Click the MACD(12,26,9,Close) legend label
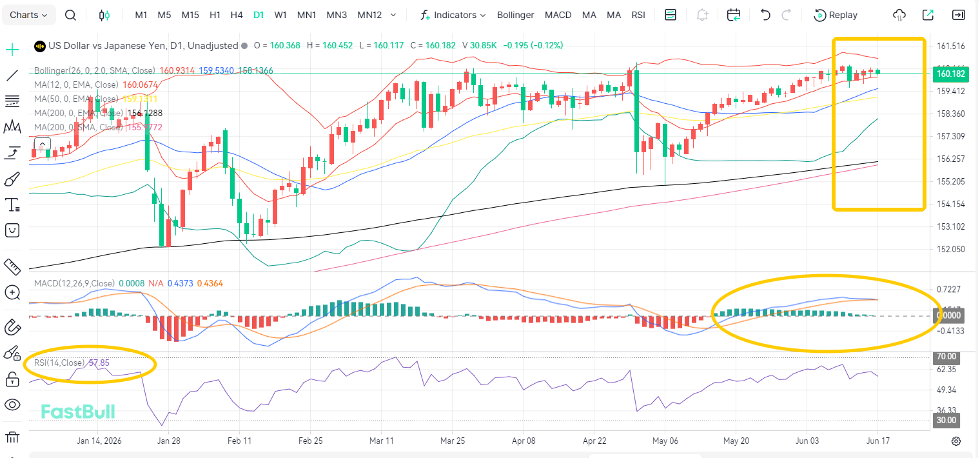The width and height of the screenshot is (980, 458). click(x=74, y=283)
